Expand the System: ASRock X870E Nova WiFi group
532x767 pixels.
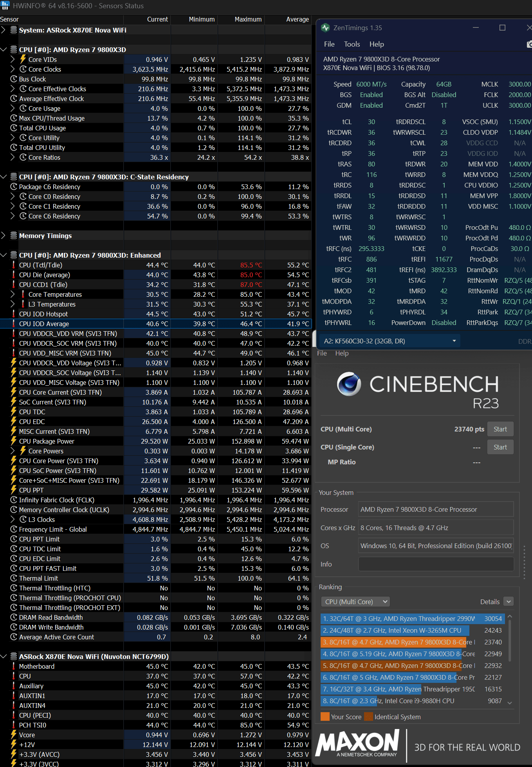(4, 30)
